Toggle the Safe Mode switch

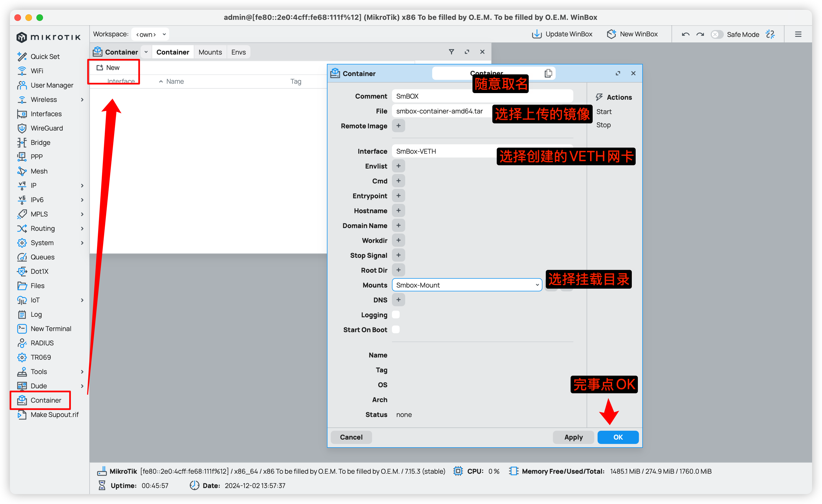717,34
